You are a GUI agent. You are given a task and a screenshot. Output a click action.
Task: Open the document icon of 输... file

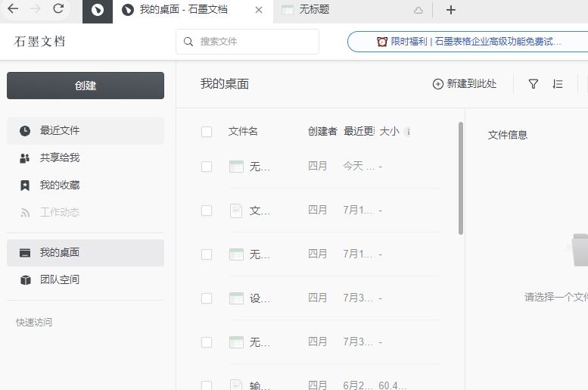click(x=236, y=385)
